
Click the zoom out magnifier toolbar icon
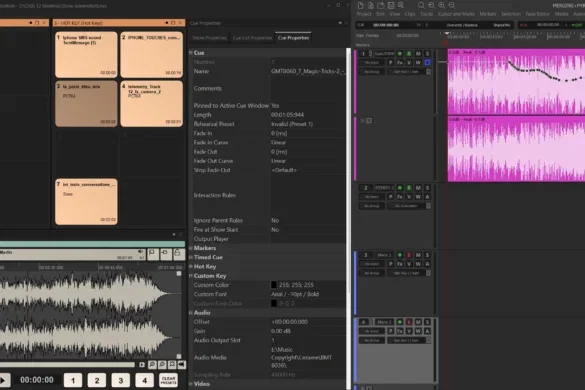[x=452, y=5]
